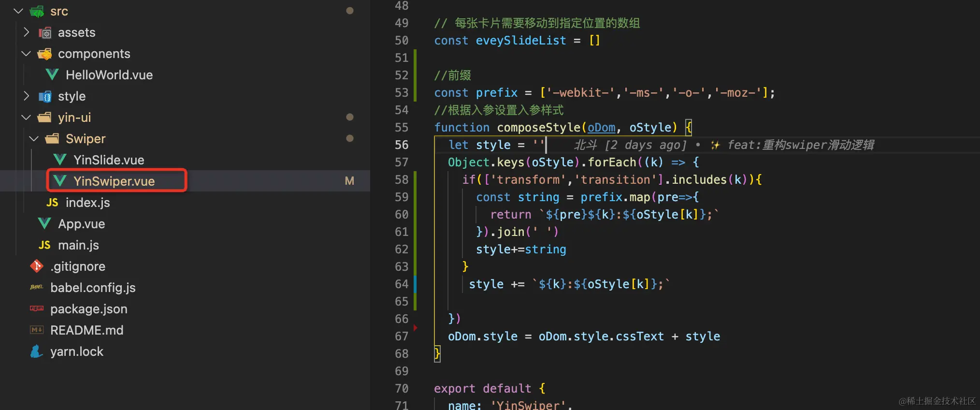Open babel.config.js file
Image resolution: width=980 pixels, height=410 pixels.
point(93,288)
